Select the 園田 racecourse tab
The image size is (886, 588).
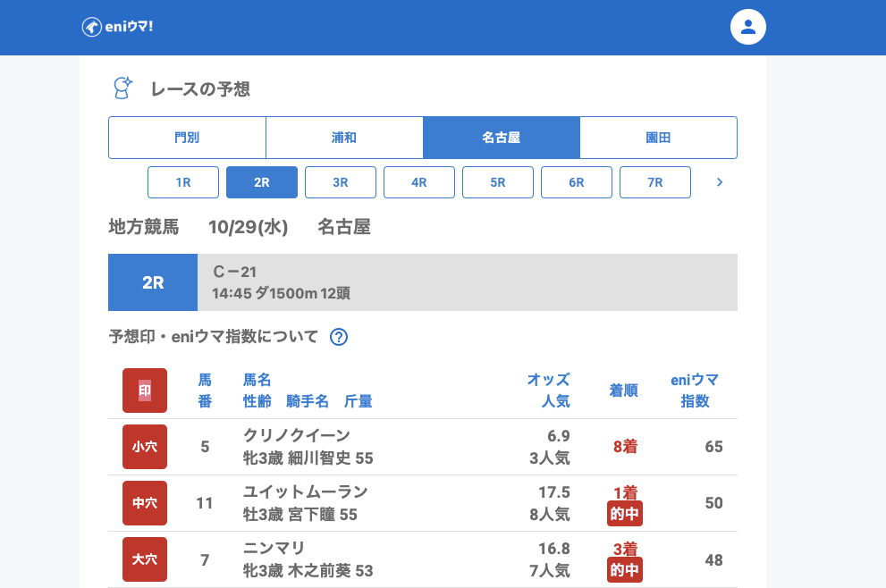(658, 138)
